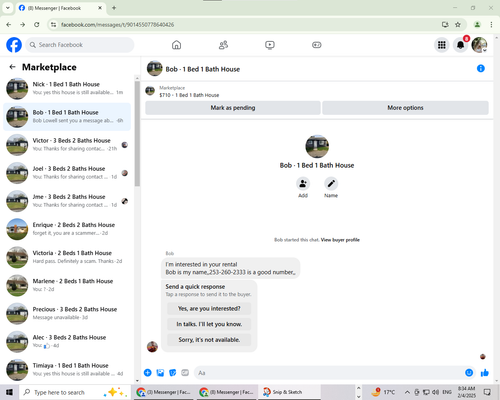The height and width of the screenshot is (400, 500).
Task: Open a new browser tab
Action: 114,8
